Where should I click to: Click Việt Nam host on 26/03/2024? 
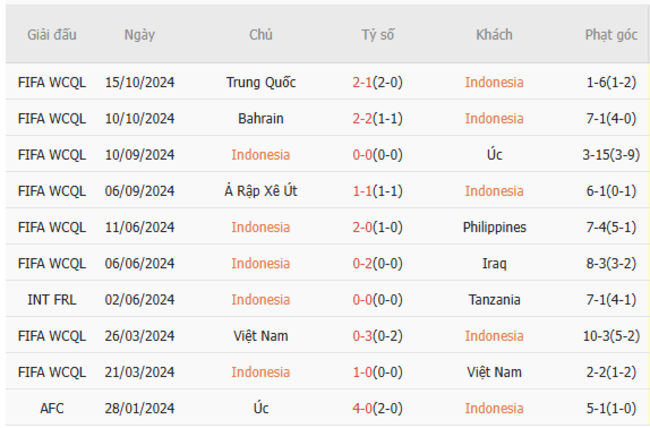[261, 336]
